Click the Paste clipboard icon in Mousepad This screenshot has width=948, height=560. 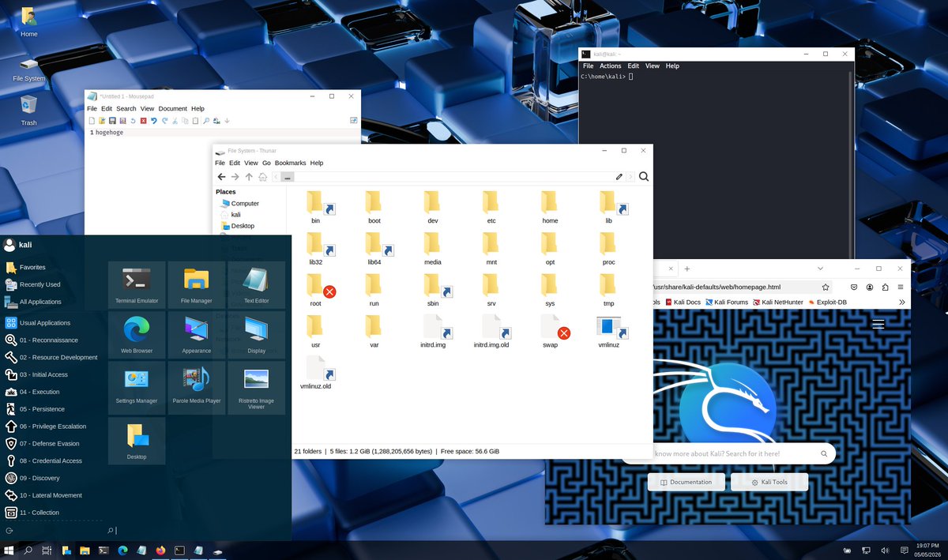click(x=195, y=121)
